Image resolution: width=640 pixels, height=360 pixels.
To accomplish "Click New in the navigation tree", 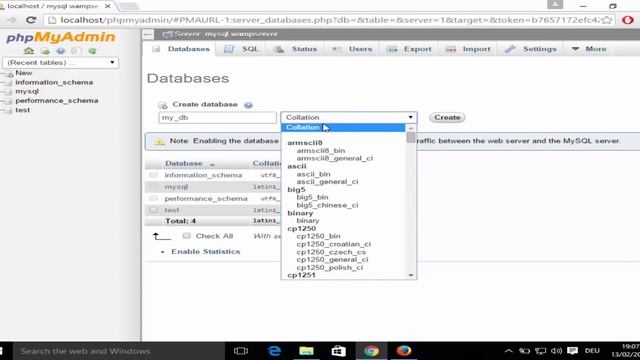I will (24, 73).
